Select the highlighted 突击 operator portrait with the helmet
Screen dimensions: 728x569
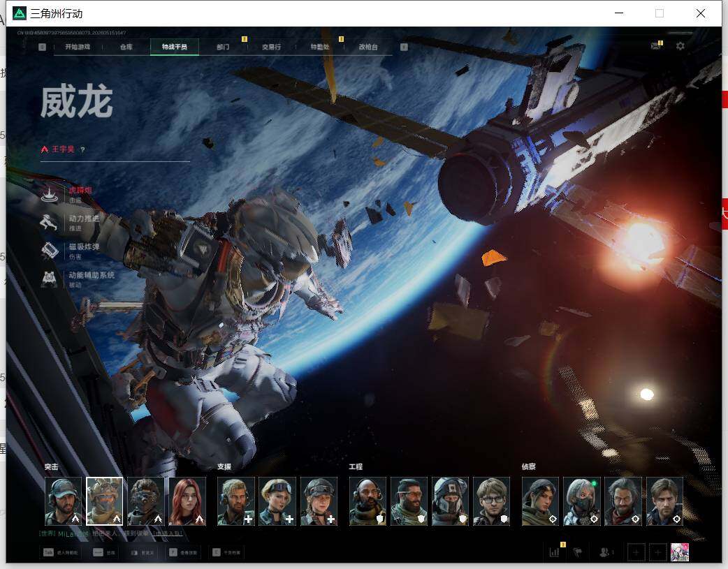point(105,501)
